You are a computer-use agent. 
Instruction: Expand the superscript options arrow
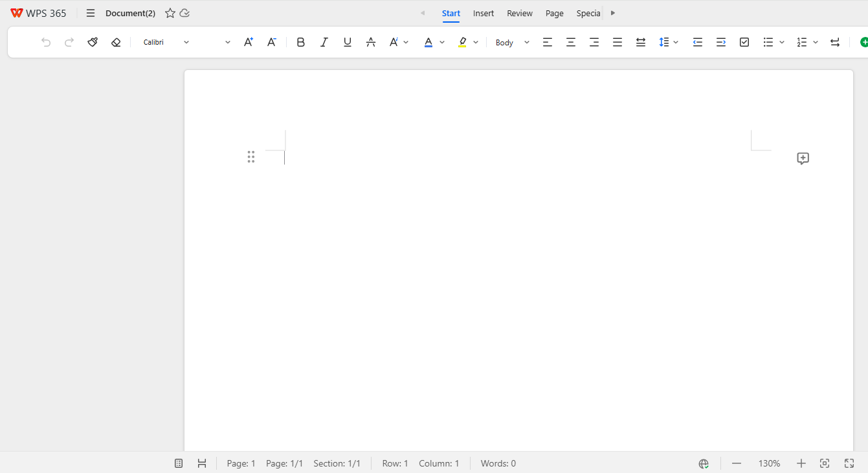point(406,42)
